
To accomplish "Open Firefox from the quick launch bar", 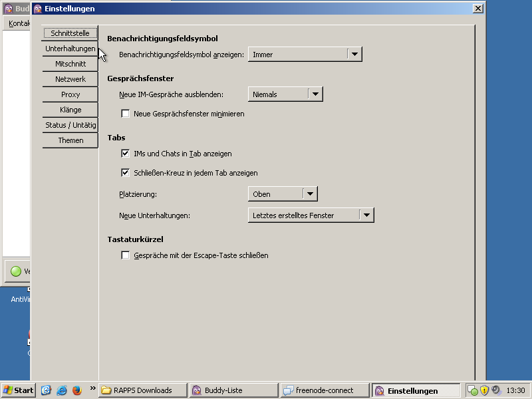I will point(76,390).
